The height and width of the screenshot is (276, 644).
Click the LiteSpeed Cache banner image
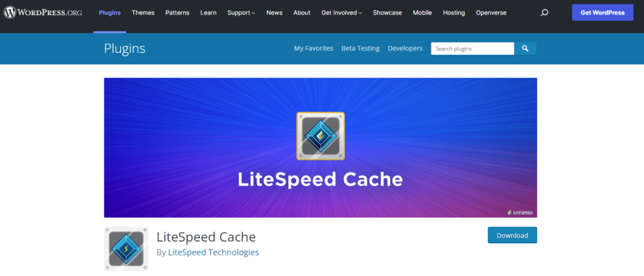(320, 148)
